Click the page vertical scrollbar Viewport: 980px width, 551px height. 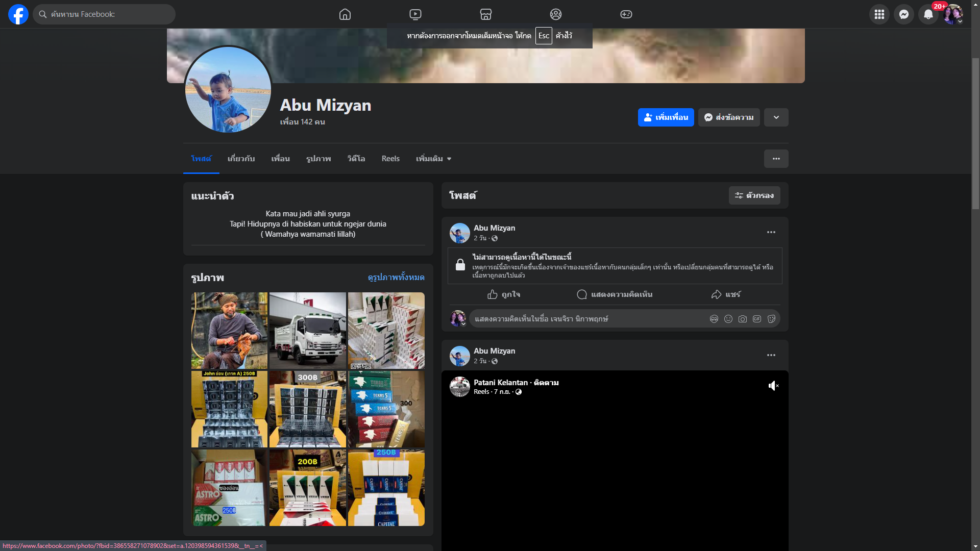click(975, 133)
